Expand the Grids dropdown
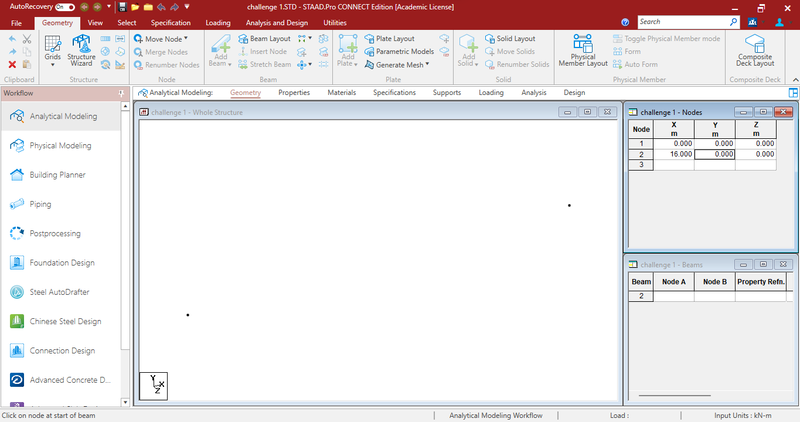Image resolution: width=800 pixels, height=422 pixels. click(52, 63)
